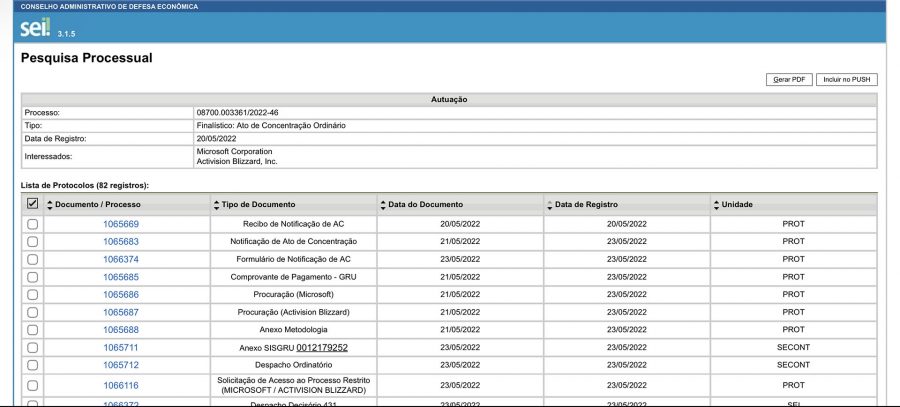The image size is (900, 407).
Task: Check the box for document 1065683
Action: pos(33,242)
